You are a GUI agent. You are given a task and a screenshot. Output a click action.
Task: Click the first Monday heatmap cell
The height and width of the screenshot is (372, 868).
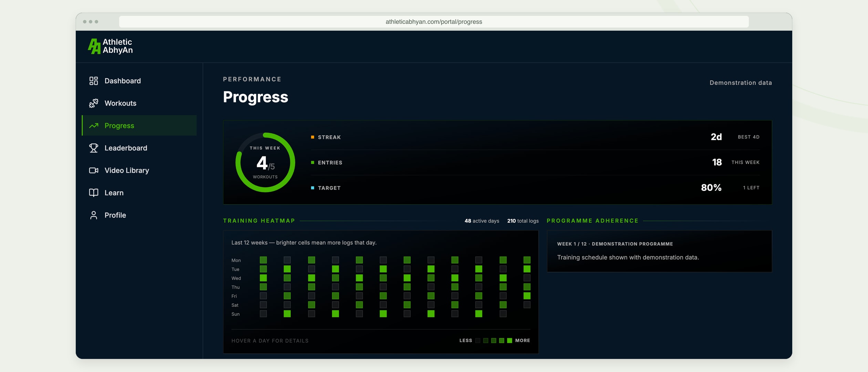click(263, 260)
